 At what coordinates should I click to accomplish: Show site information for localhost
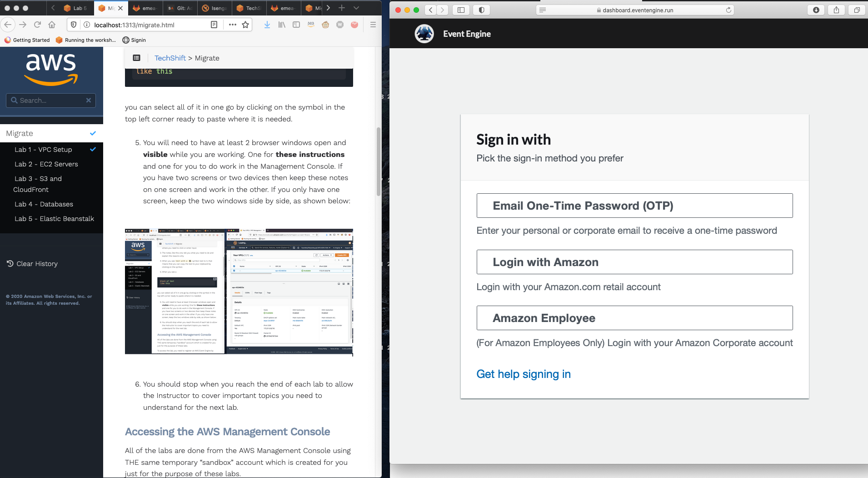86,25
